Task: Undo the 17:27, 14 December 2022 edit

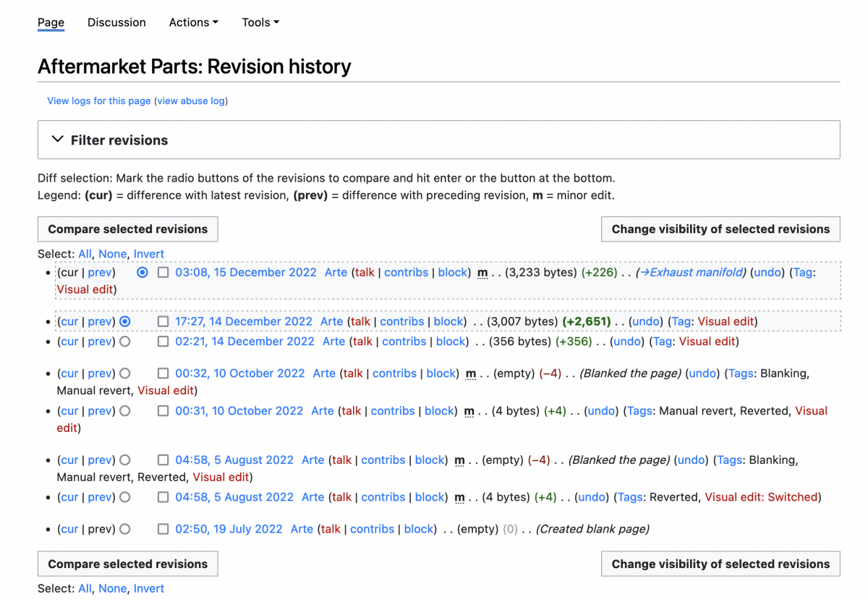Action: [x=646, y=321]
